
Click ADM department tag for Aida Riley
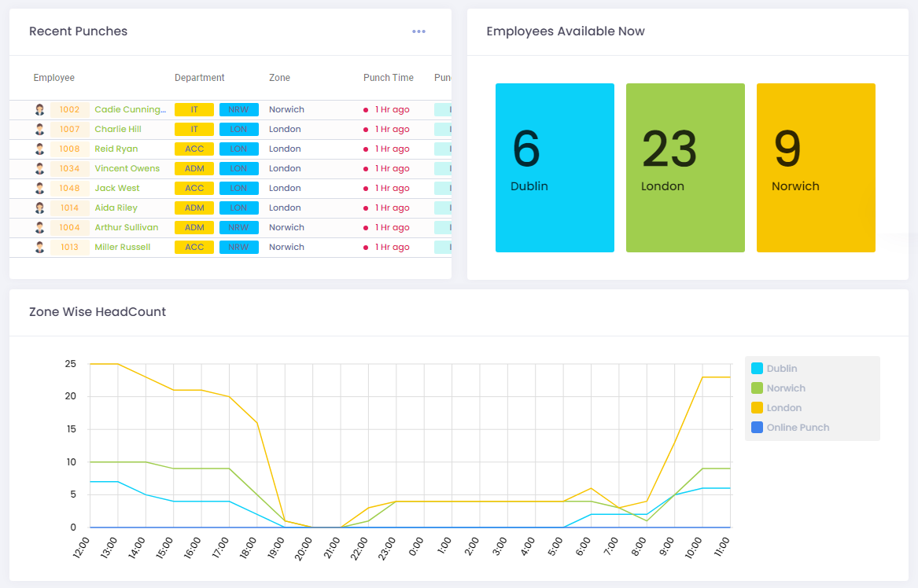194,208
